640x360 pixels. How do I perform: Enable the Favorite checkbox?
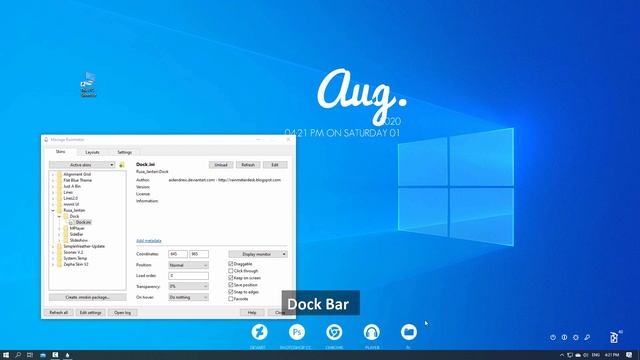tap(231, 299)
